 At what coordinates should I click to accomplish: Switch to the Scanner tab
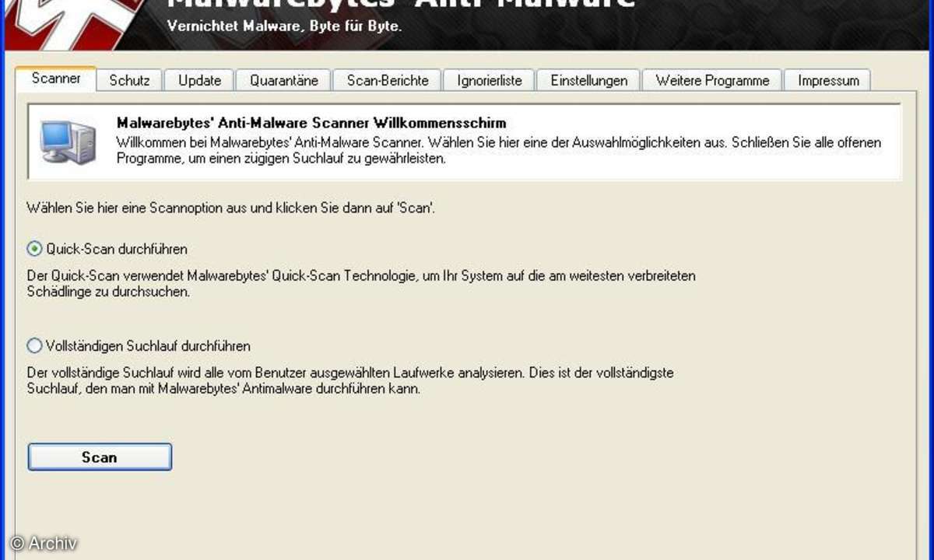(x=56, y=79)
